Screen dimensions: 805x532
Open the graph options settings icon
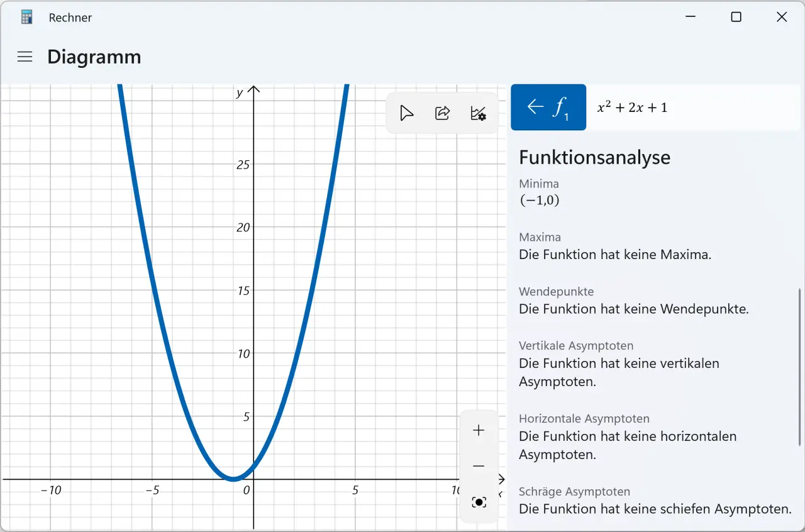479,113
